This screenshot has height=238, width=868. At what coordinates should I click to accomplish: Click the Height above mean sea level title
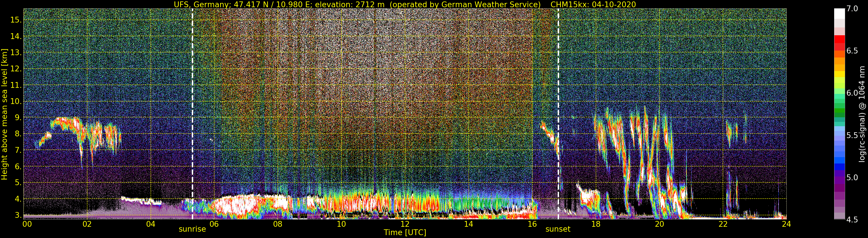click(4, 114)
